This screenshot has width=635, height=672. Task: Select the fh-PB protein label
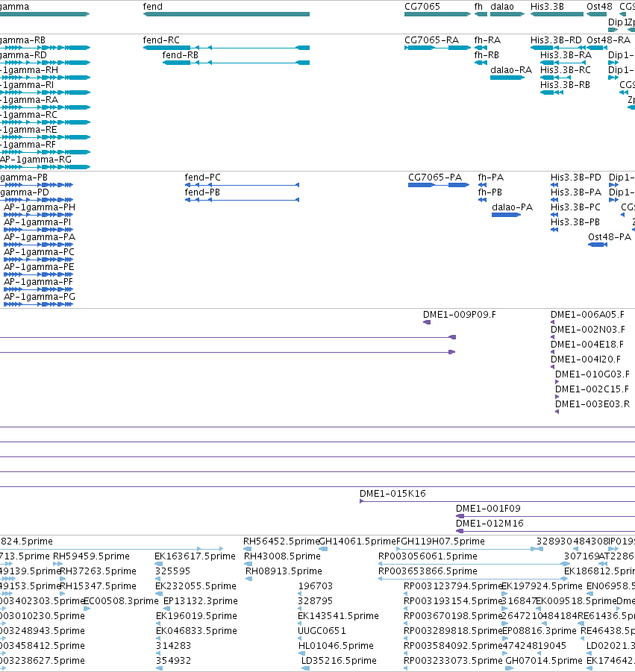click(489, 192)
